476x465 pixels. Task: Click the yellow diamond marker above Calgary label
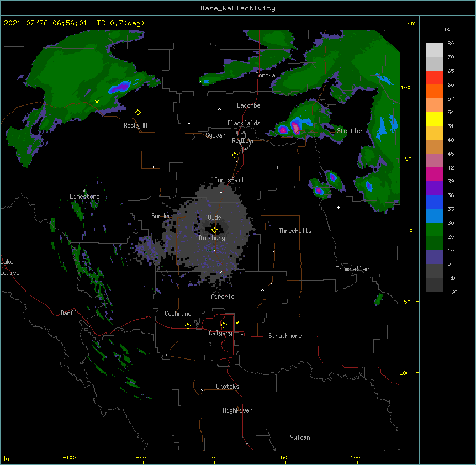click(x=224, y=325)
